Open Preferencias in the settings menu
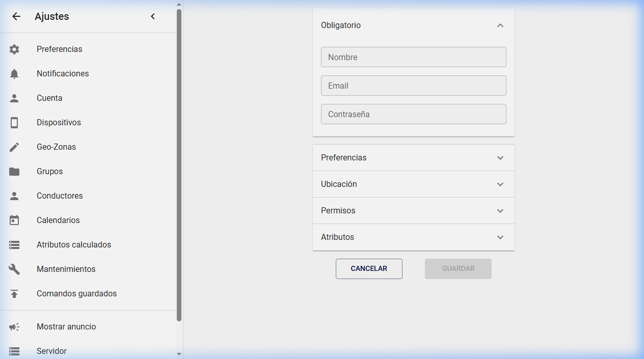 tap(88, 49)
